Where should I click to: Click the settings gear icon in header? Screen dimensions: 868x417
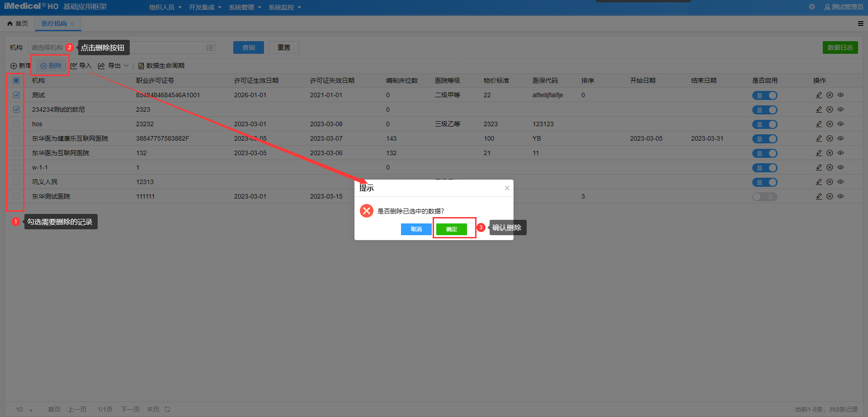(812, 7)
